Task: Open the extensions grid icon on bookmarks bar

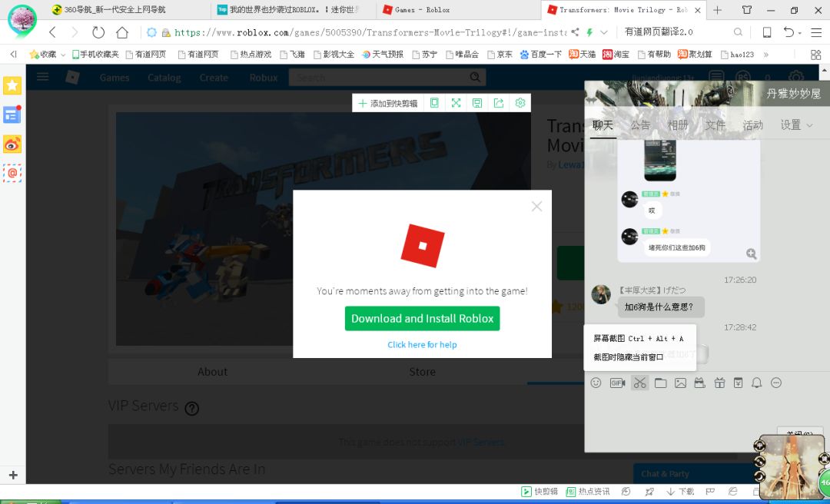Action: tap(815, 55)
